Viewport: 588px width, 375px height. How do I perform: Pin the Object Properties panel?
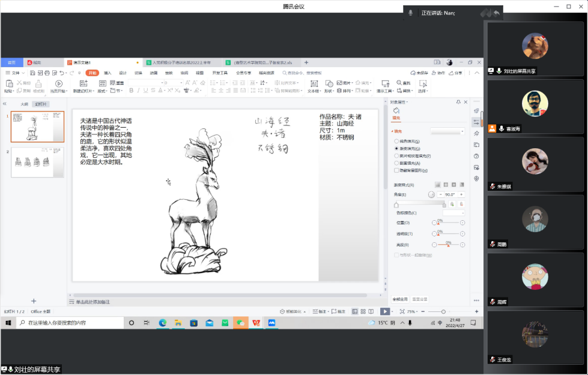click(458, 102)
